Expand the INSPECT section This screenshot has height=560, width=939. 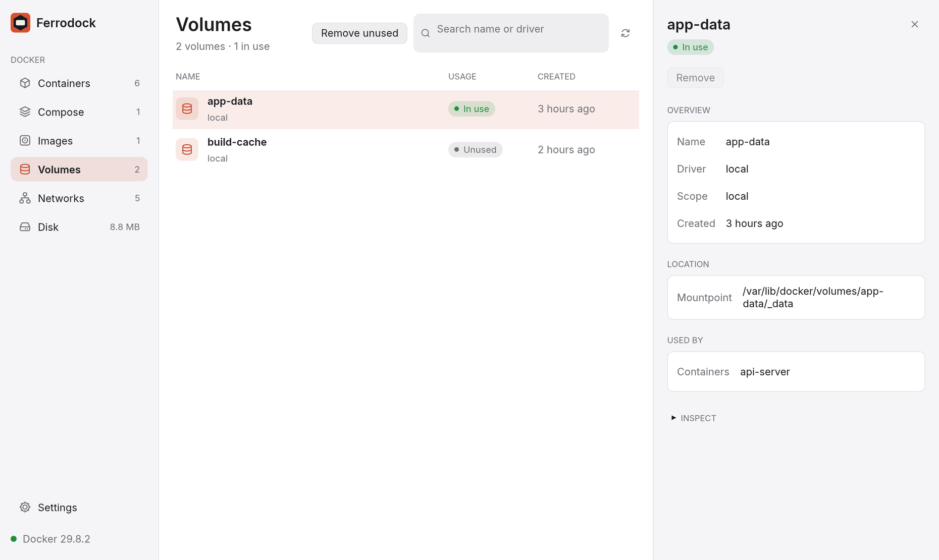[694, 418]
